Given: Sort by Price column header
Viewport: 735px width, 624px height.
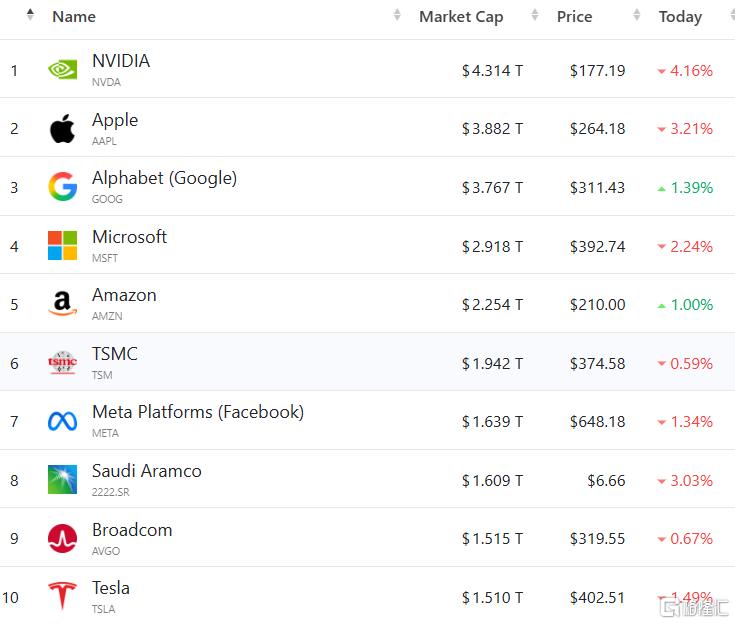Looking at the screenshot, I should coord(574,16).
